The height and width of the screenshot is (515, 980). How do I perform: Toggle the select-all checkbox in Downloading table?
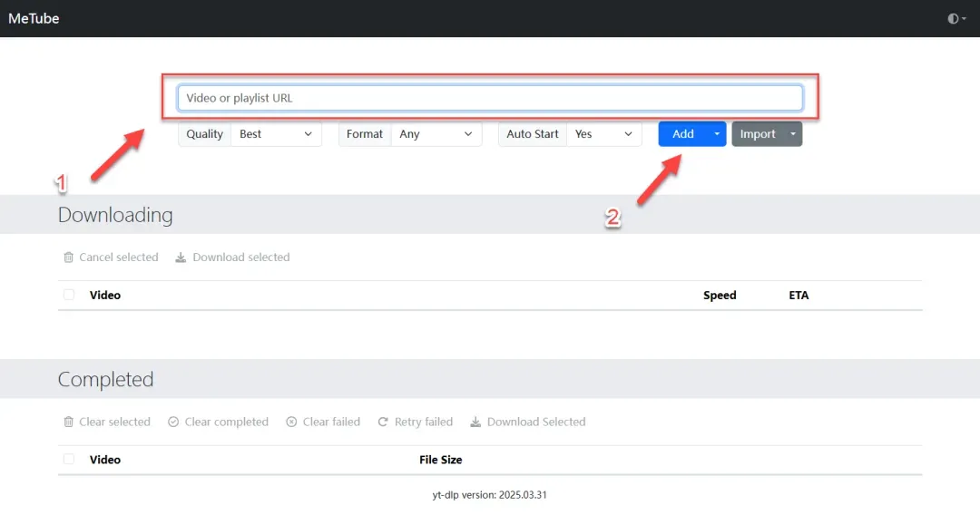pos(69,295)
